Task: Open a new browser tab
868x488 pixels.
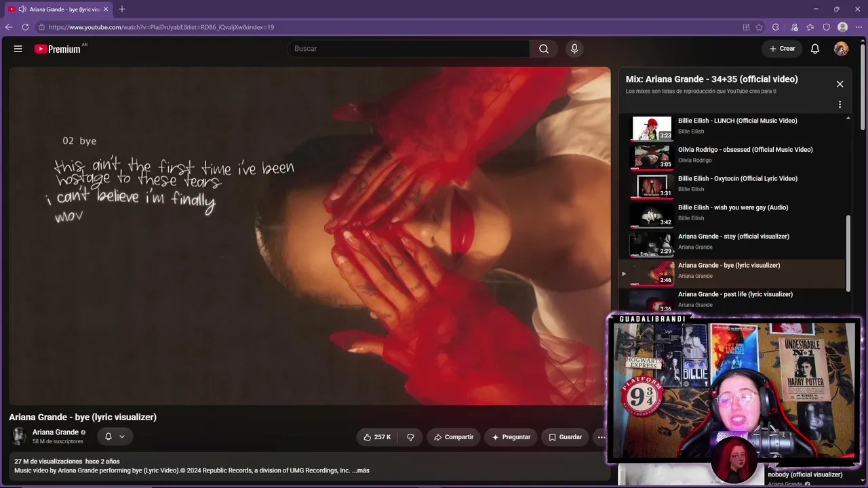Action: [x=122, y=9]
